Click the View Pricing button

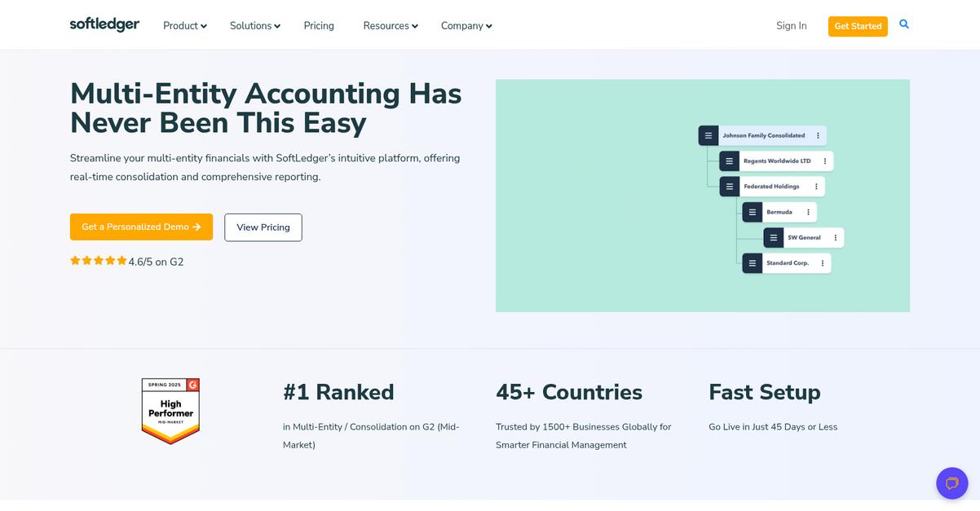263,227
